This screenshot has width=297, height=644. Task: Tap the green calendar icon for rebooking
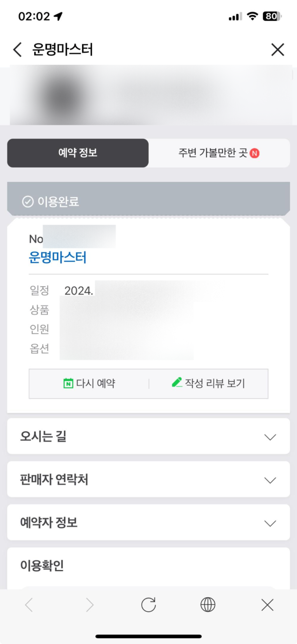[x=68, y=383]
